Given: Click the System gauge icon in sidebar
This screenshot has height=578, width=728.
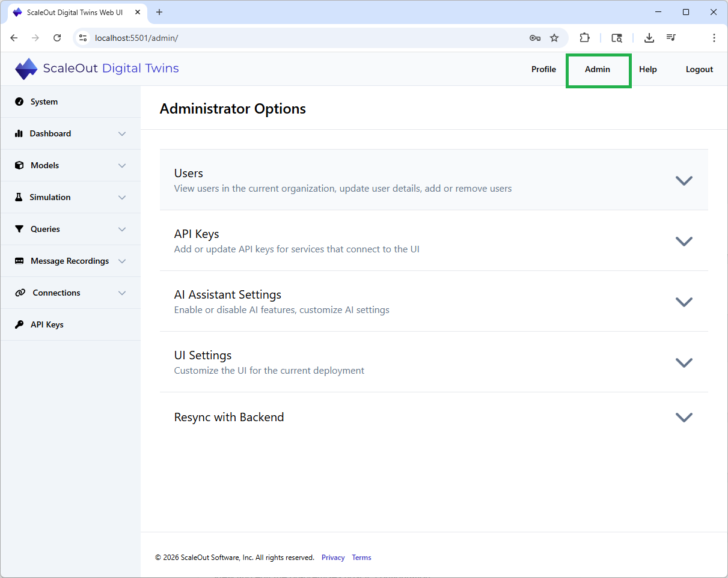Looking at the screenshot, I should [x=19, y=102].
